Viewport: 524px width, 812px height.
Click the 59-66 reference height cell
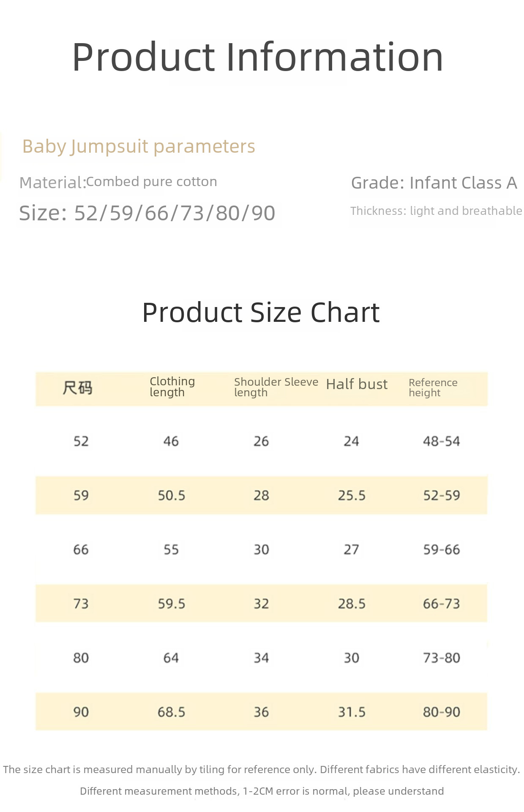[x=441, y=549]
